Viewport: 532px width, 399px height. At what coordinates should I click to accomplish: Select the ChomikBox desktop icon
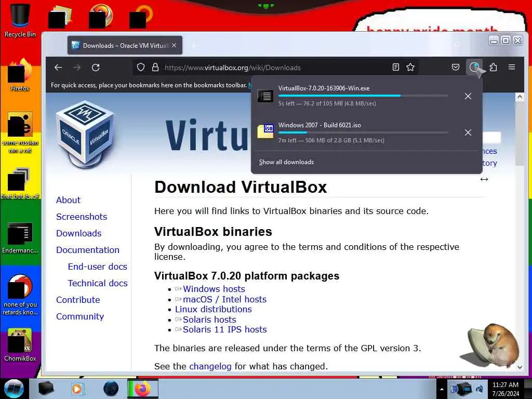point(20,345)
